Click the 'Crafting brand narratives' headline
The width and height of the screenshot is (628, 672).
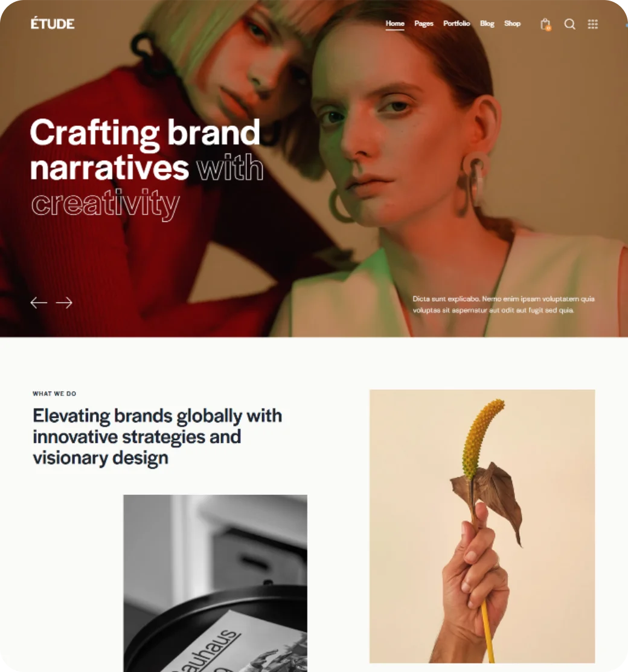[x=145, y=150]
